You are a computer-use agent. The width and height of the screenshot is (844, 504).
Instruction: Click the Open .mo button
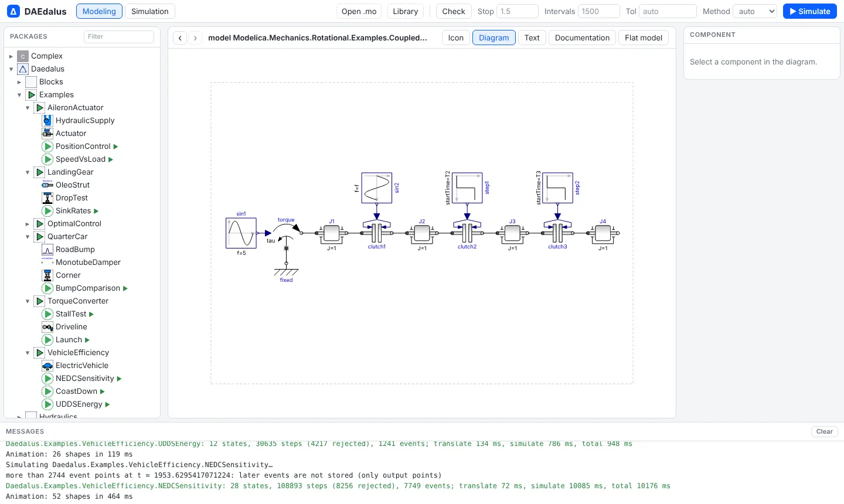[x=359, y=11]
